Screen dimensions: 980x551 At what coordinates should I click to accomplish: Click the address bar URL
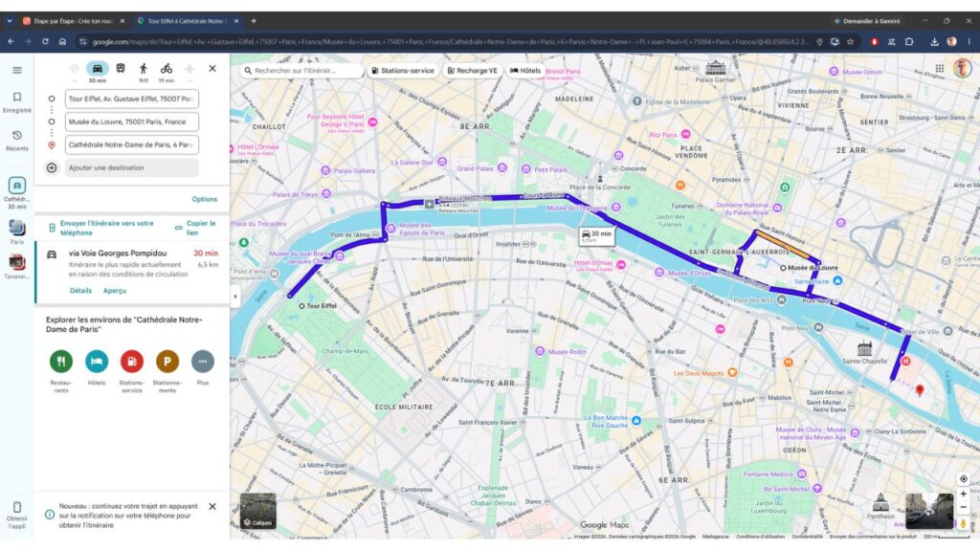click(x=450, y=42)
